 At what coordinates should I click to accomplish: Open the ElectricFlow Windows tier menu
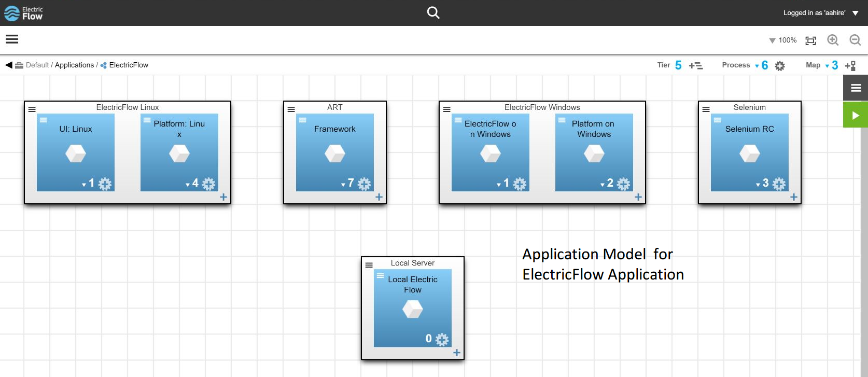tap(447, 109)
